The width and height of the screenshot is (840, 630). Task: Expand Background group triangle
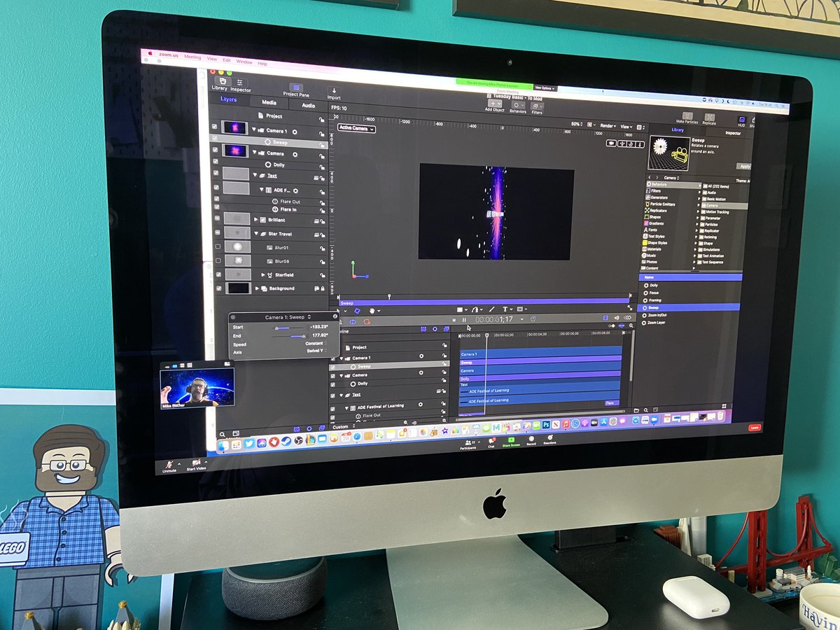(x=258, y=288)
